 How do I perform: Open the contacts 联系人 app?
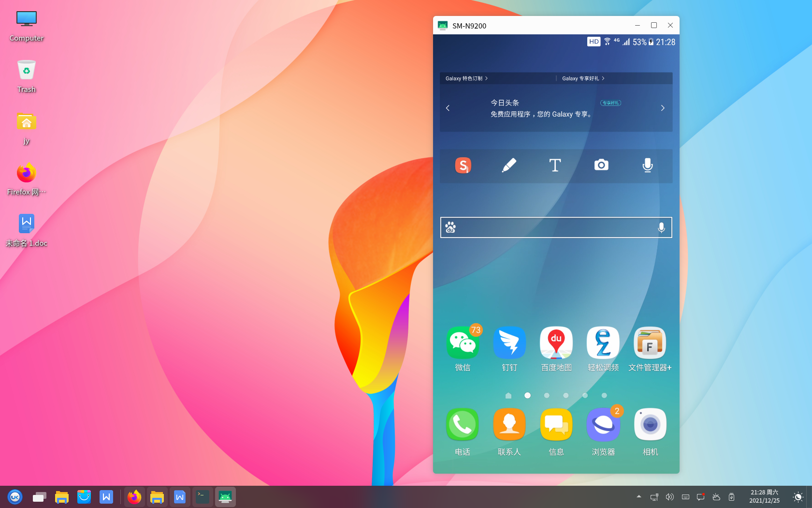pyautogui.click(x=509, y=425)
